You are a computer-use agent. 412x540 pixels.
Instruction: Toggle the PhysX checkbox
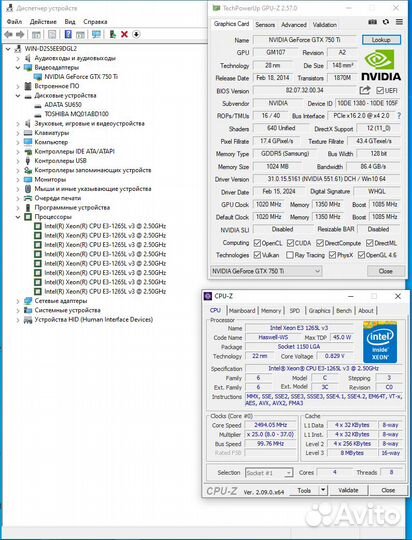click(x=332, y=255)
